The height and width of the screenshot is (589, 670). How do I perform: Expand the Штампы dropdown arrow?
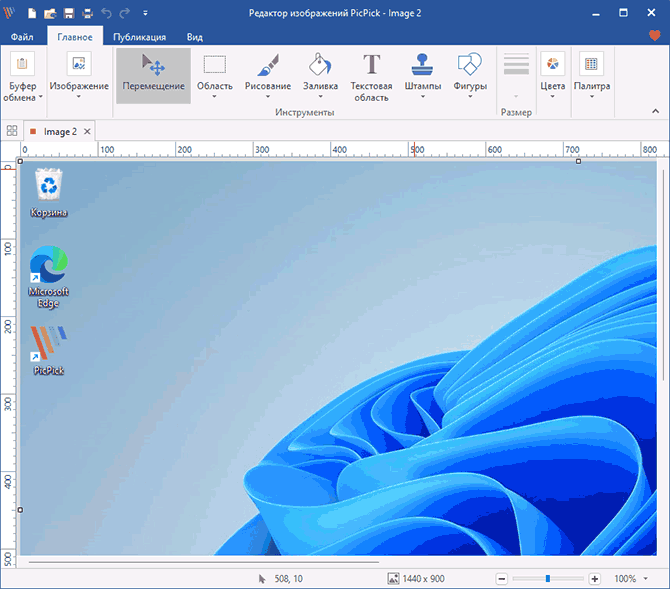coord(423,97)
